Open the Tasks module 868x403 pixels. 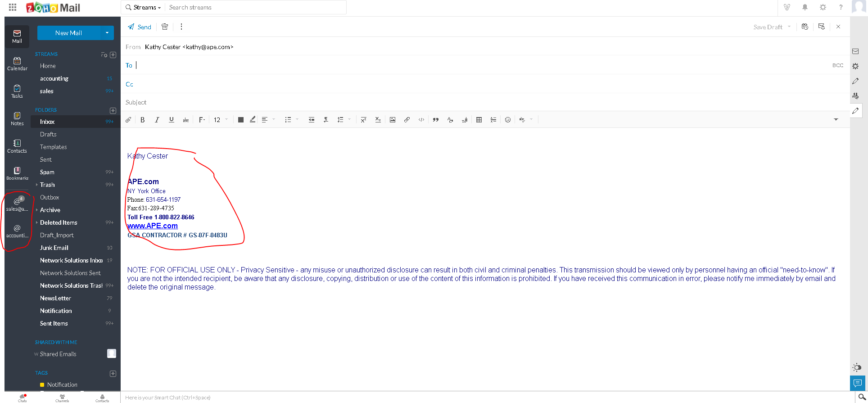click(x=17, y=91)
